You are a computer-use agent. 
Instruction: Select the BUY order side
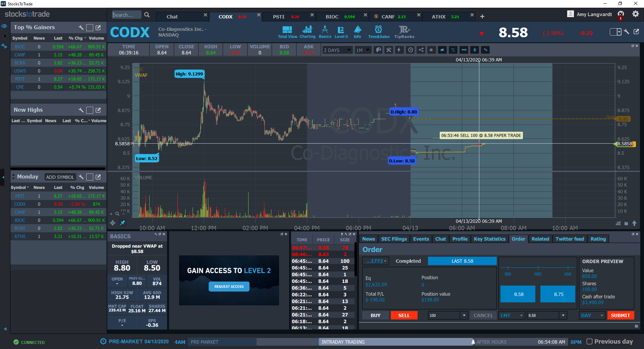376,315
